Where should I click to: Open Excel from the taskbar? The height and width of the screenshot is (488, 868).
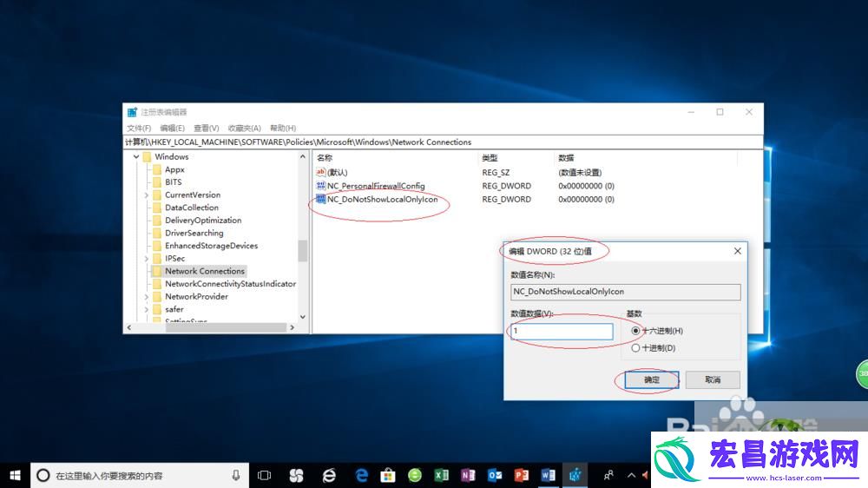coord(441,475)
